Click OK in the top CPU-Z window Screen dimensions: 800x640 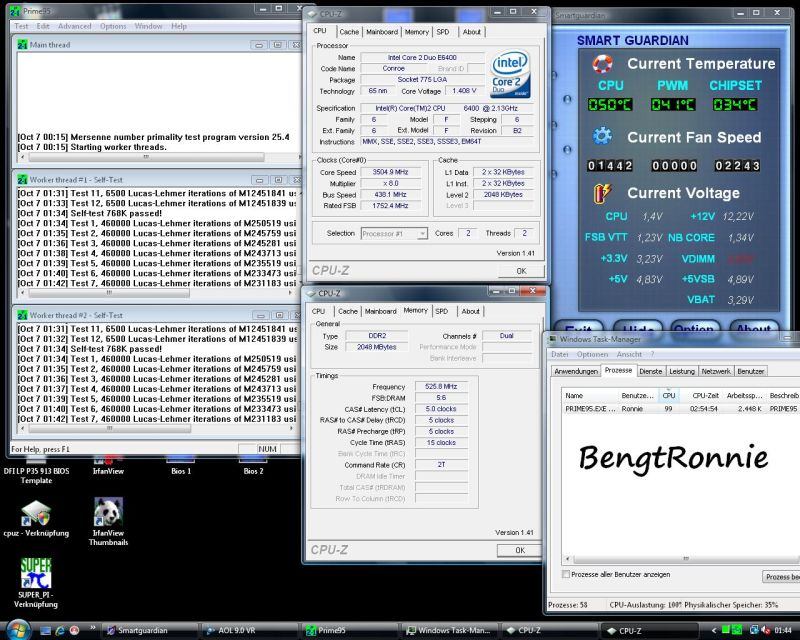(521, 271)
